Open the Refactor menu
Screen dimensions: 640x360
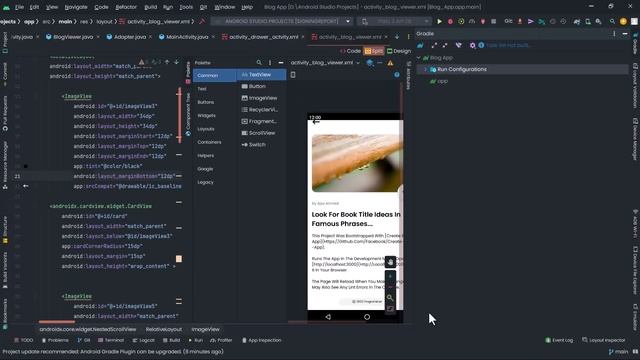pos(126,7)
